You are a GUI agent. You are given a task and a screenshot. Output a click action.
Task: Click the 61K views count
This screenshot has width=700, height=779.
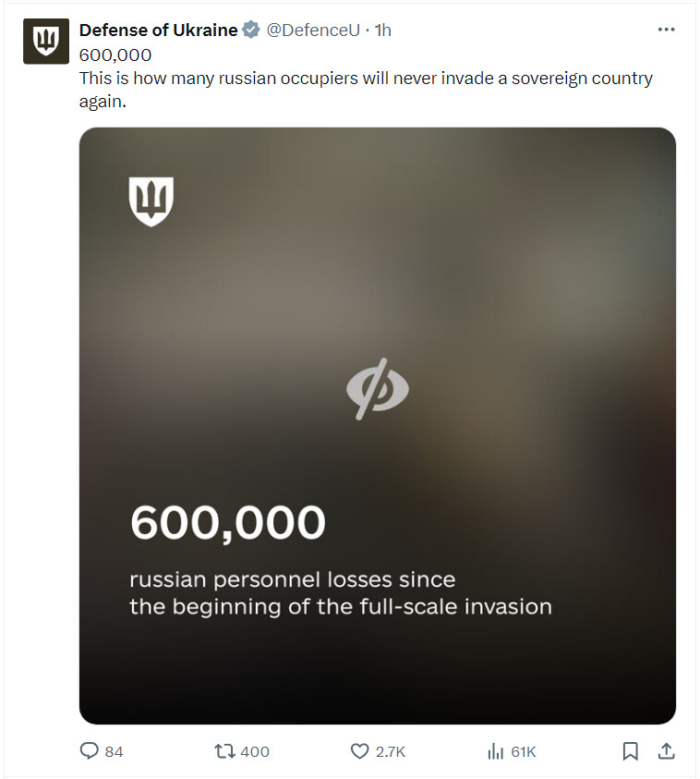point(524,751)
